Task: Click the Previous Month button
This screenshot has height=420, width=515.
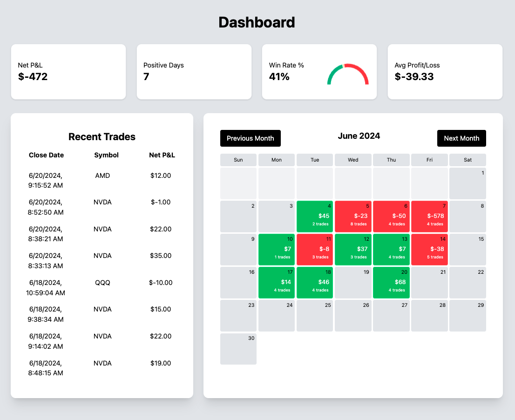Action: [250, 138]
